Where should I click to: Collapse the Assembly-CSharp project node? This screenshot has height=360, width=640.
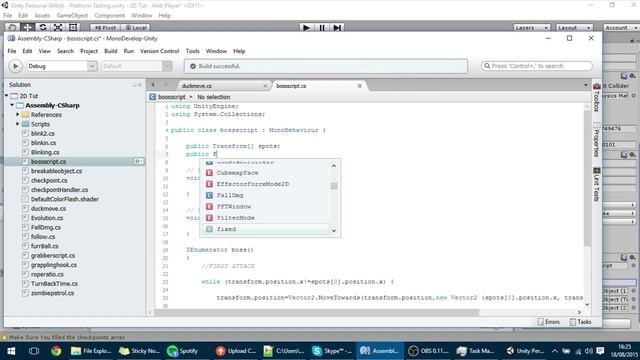tap(12, 105)
